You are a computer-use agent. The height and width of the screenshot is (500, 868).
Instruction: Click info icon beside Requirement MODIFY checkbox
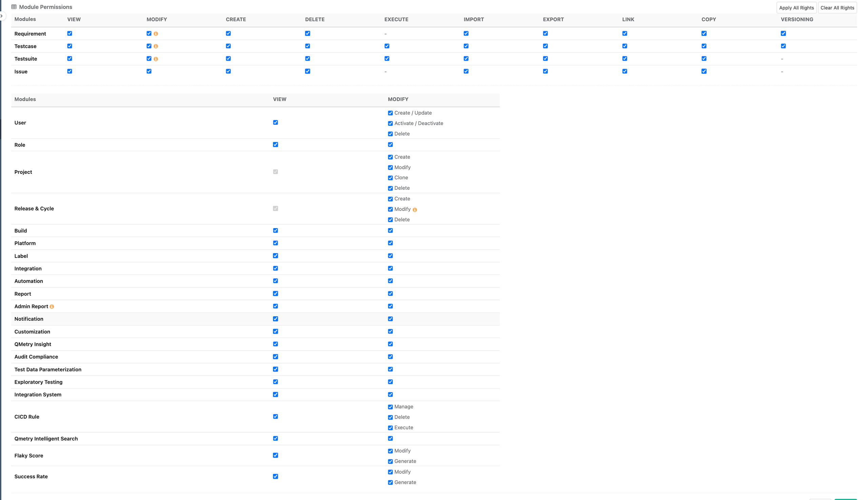pyautogui.click(x=156, y=34)
